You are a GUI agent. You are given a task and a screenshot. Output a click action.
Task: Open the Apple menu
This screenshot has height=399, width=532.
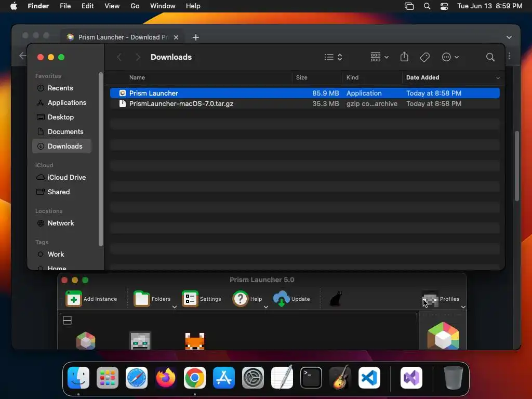(x=14, y=6)
